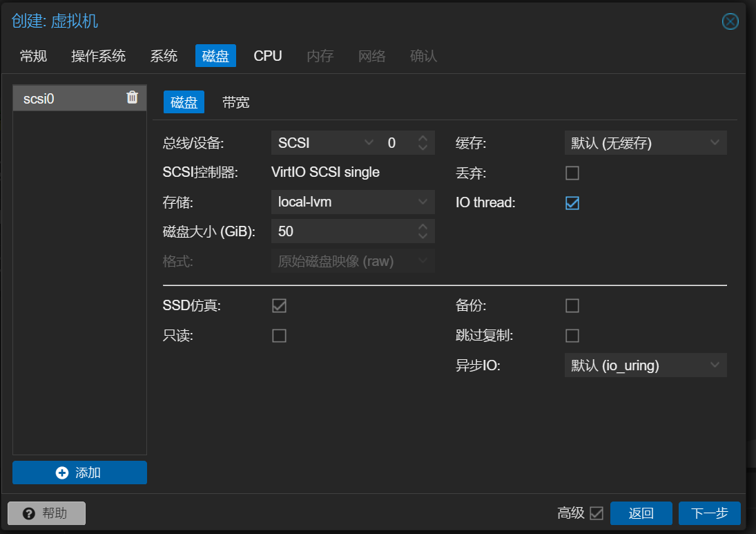756x534 pixels.
Task: Toggle the 备份 backup checkbox
Action: (572, 305)
